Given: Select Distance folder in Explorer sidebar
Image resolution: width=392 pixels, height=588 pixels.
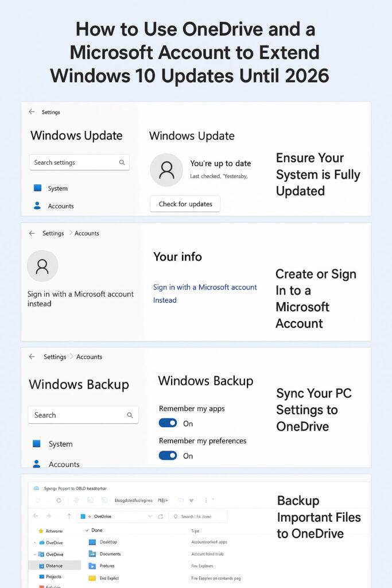Looking at the screenshot, I should [x=54, y=566].
